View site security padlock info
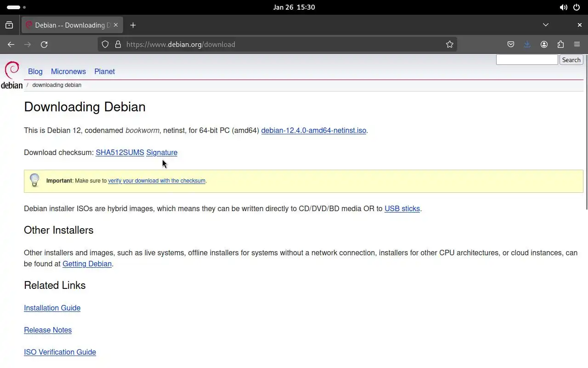The height and width of the screenshot is (368, 588). click(x=118, y=45)
